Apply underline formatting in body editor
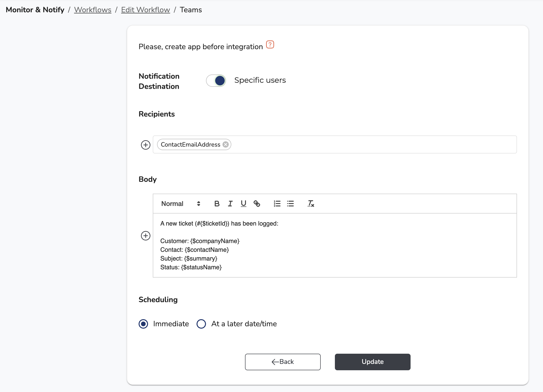 point(243,204)
